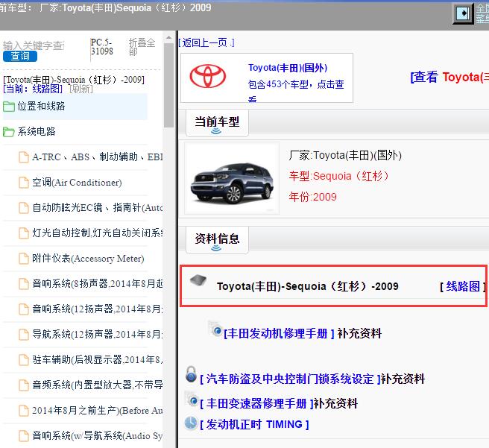Click page icon beside 音响系统(12扬声器
489x448 pixels.
(x=24, y=309)
